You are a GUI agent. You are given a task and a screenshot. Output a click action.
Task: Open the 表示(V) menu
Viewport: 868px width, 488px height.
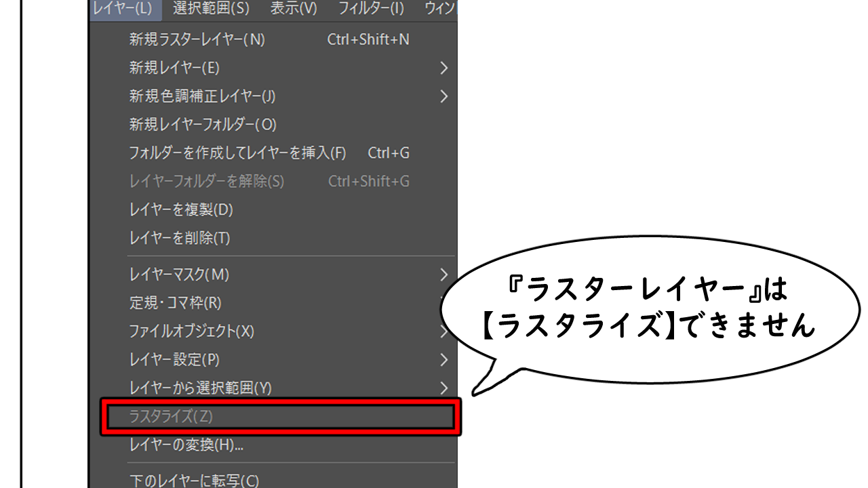[294, 9]
